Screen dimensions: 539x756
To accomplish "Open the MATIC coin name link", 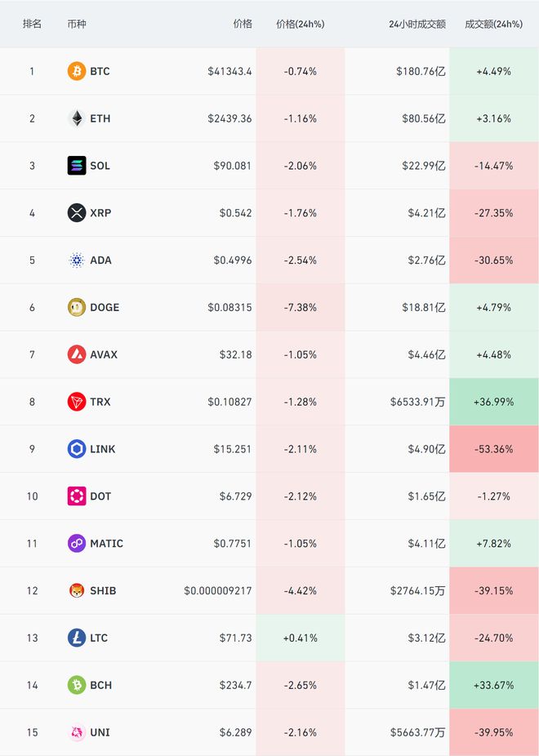I will (106, 544).
